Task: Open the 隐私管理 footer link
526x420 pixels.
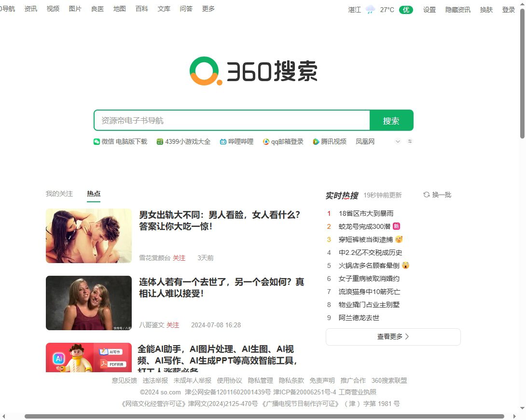Action: tap(261, 380)
